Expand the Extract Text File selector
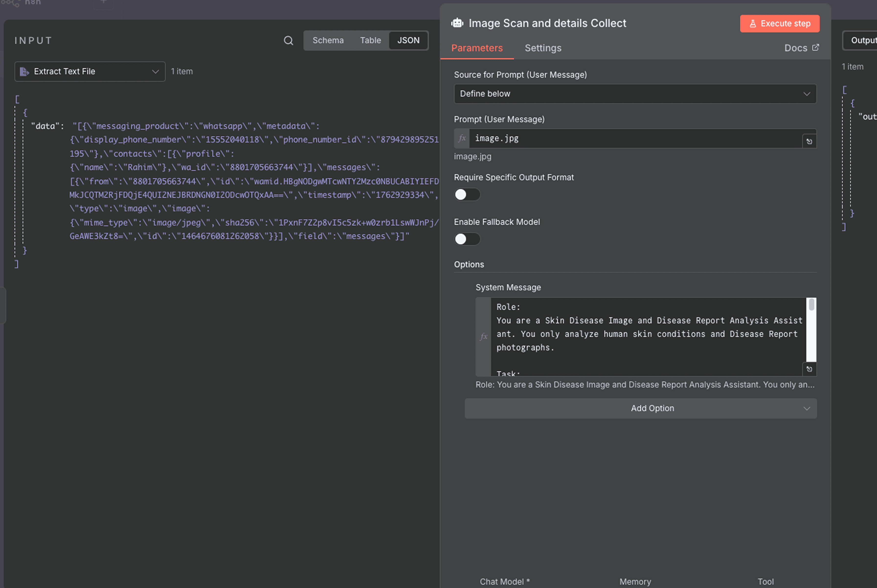 90,72
